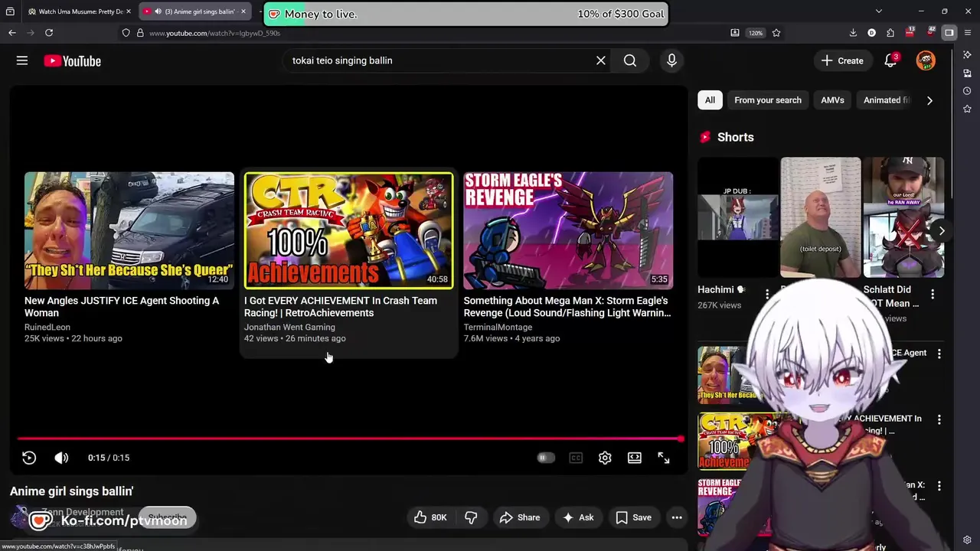Open the sidebar history clock icon
Viewport: 980px width, 551px height.
(x=967, y=90)
